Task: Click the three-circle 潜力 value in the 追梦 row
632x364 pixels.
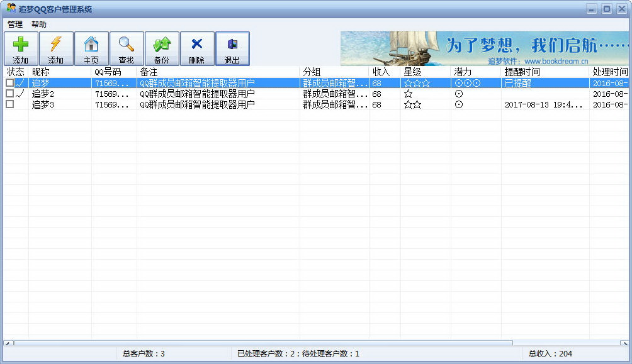Action: pos(468,84)
